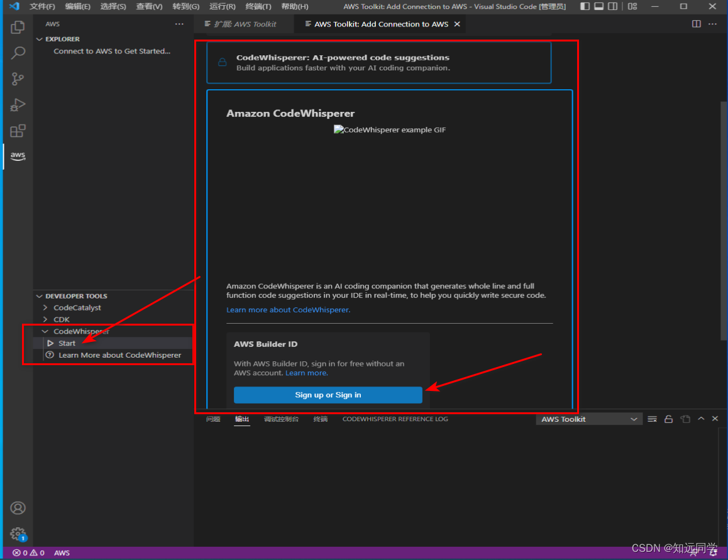This screenshot has height=560, width=728.
Task: Open the Accounts icon in activity bar
Action: (x=18, y=508)
